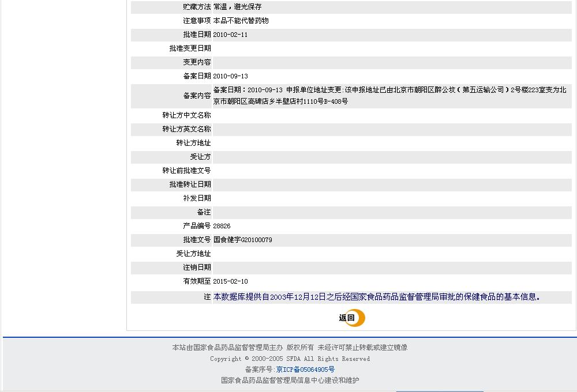This screenshot has height=392, width=577.
Task: Click the 转让方英文名称 row label
Action: [x=186, y=129]
